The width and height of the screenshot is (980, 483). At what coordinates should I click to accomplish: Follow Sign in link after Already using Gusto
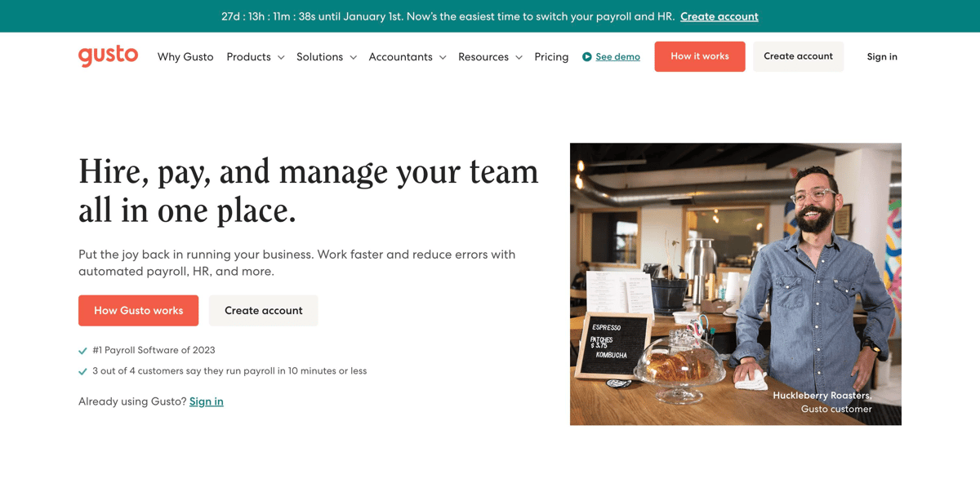pos(206,401)
